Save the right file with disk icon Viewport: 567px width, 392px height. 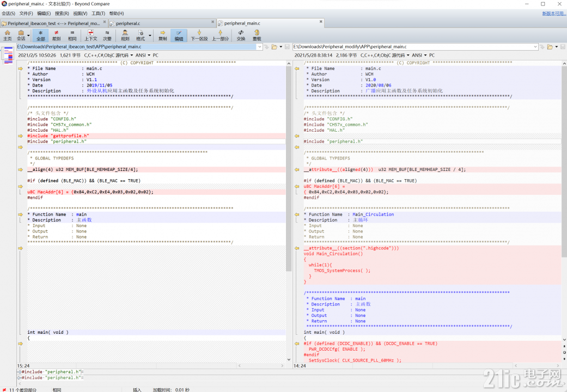coord(563,47)
